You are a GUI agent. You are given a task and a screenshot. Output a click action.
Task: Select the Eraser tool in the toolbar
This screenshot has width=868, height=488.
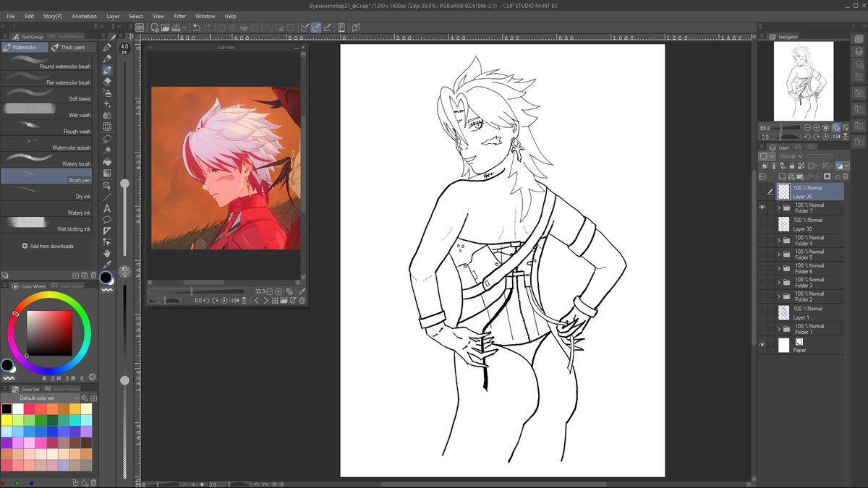(x=107, y=82)
